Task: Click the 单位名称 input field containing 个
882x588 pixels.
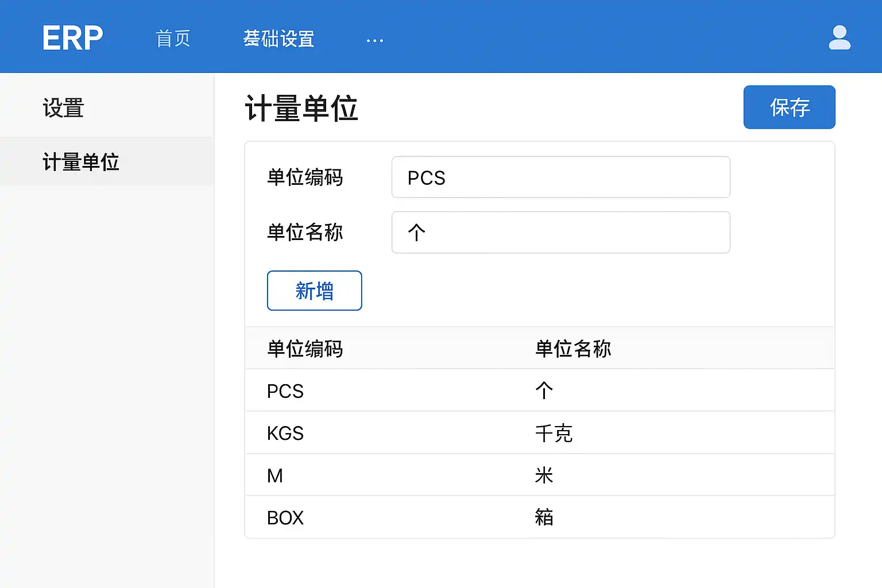Action: tap(560, 233)
